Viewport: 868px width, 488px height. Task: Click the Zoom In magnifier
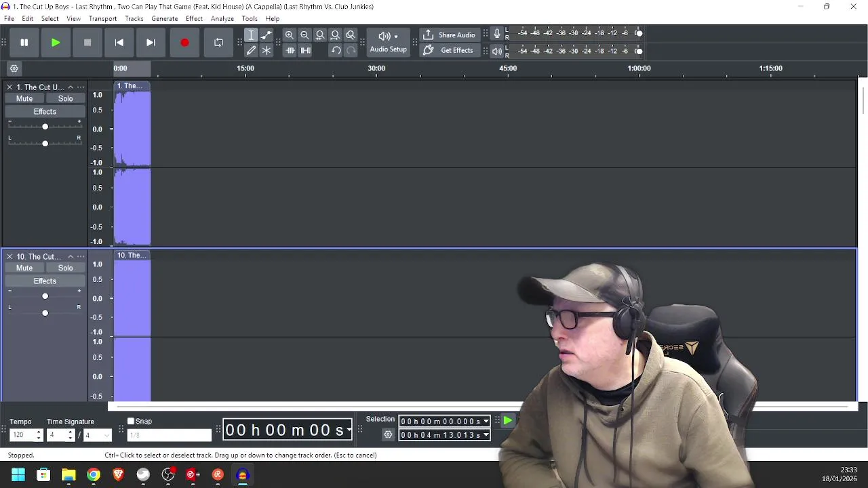pyautogui.click(x=290, y=35)
